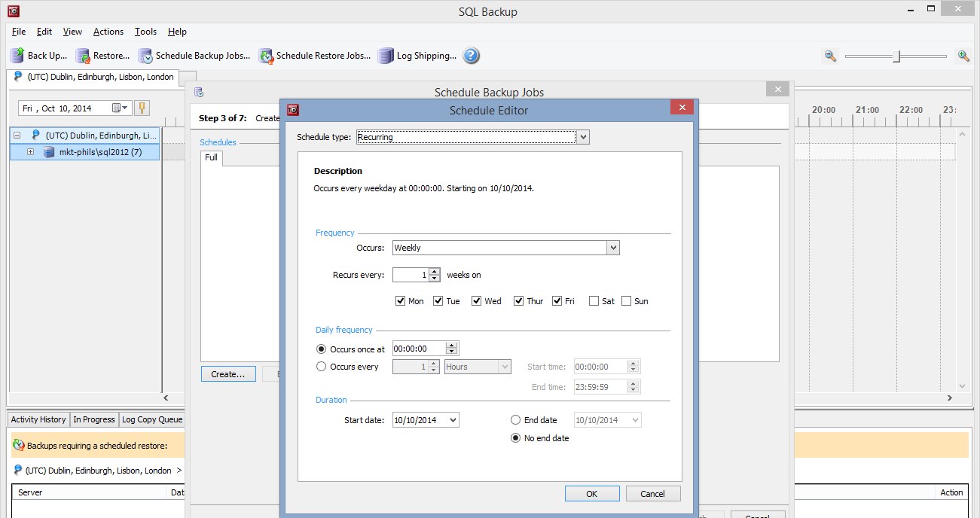Click the calendar icon in date picker
Viewport: 980px width, 518px height.
click(x=117, y=108)
